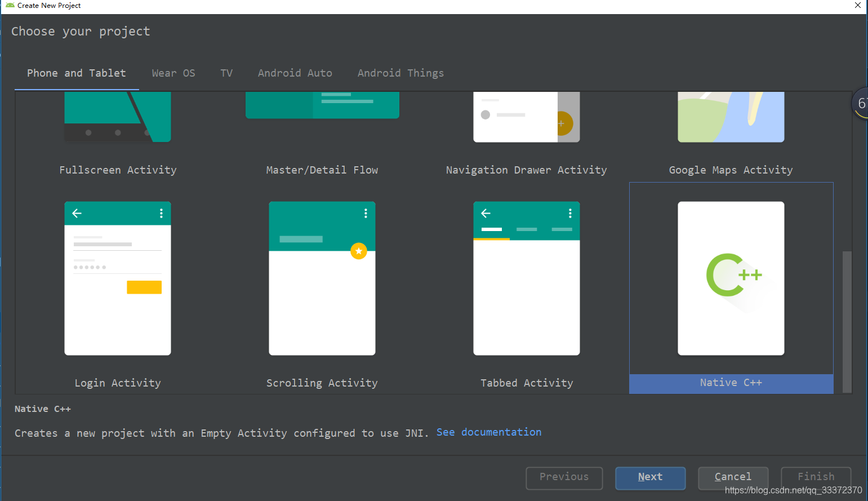Click the Tabbed Activity label
The width and height of the screenshot is (868, 501).
pos(527,383)
